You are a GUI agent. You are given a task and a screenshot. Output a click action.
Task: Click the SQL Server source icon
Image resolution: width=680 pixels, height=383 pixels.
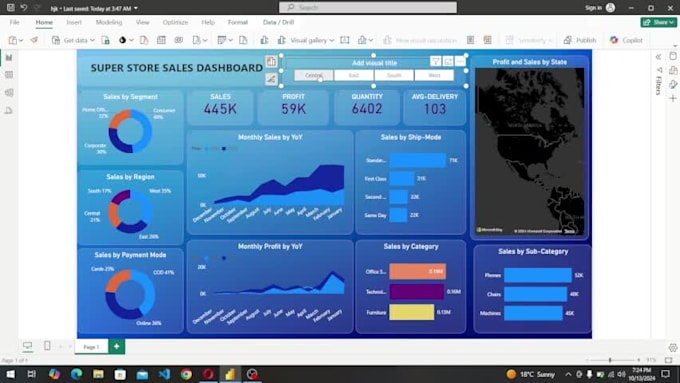(144, 40)
